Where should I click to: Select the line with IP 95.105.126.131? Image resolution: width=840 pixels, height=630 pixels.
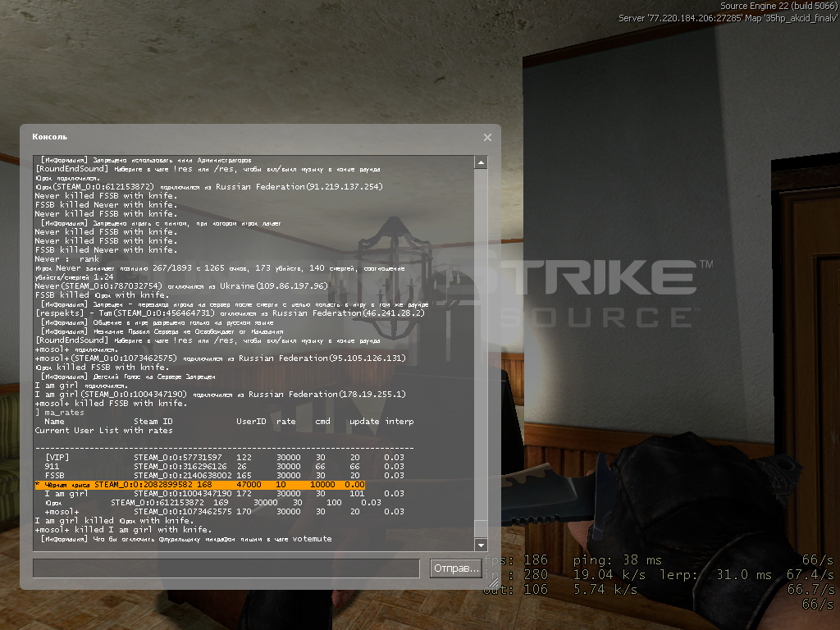[220, 358]
